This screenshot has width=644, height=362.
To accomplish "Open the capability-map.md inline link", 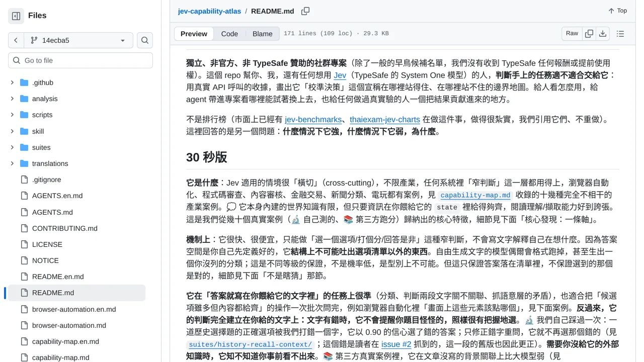I will point(475,195).
